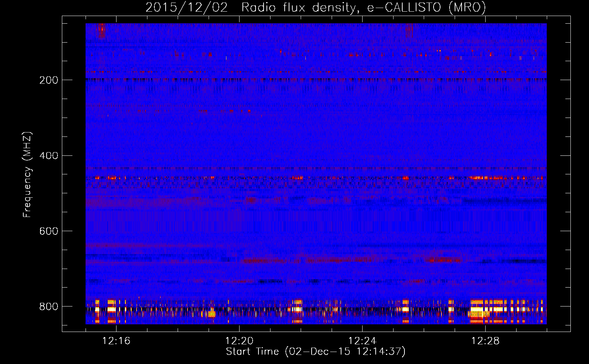Click the 800 frequency tick label

pos(48,306)
